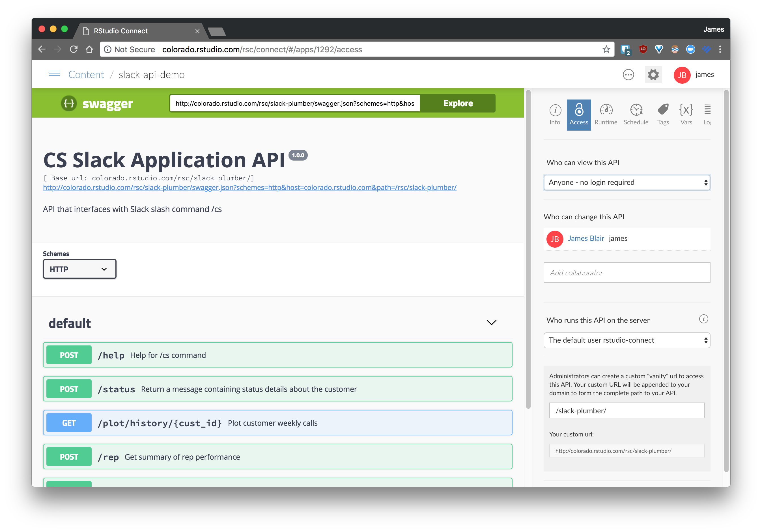
Task: Open the Info settings panel
Action: (x=555, y=114)
